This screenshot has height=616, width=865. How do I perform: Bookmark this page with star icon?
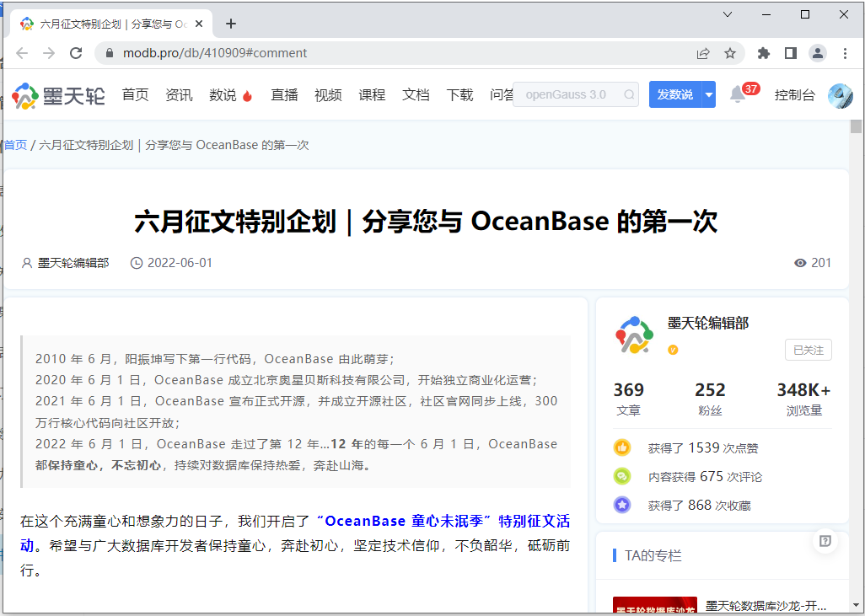[x=730, y=53]
